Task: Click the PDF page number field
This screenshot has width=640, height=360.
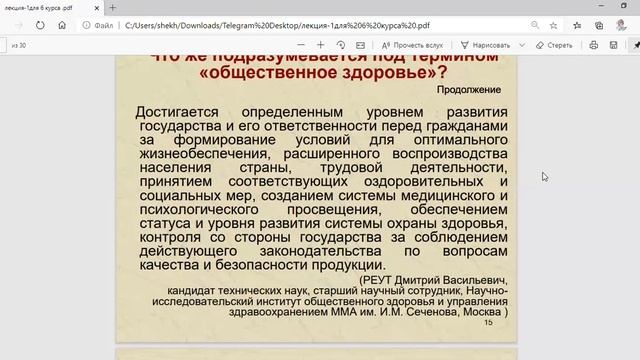Action: (3, 45)
